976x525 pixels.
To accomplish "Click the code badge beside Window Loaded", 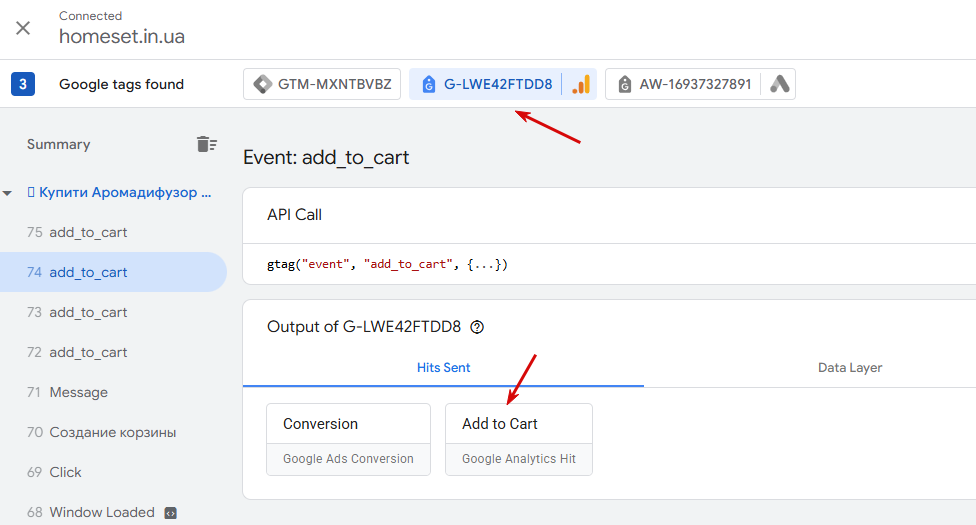I will click(171, 513).
